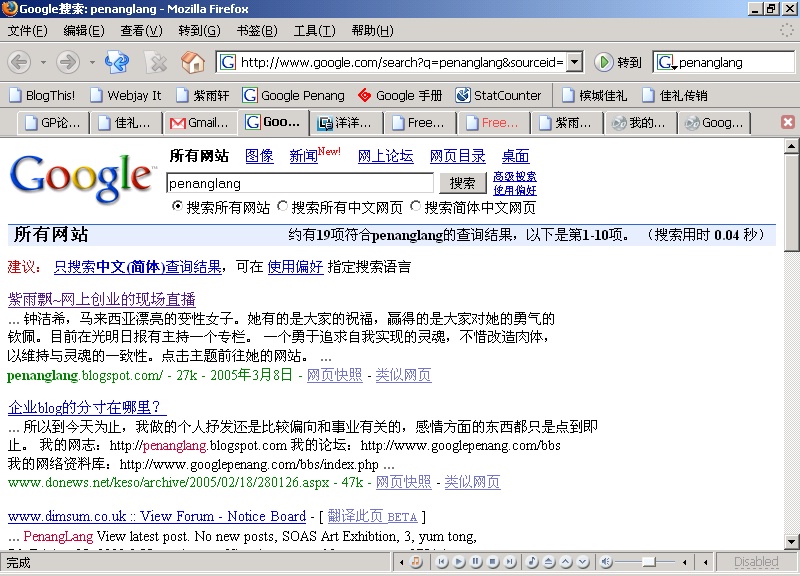
Task: Open the StatCounter bookmark
Action: pos(498,95)
